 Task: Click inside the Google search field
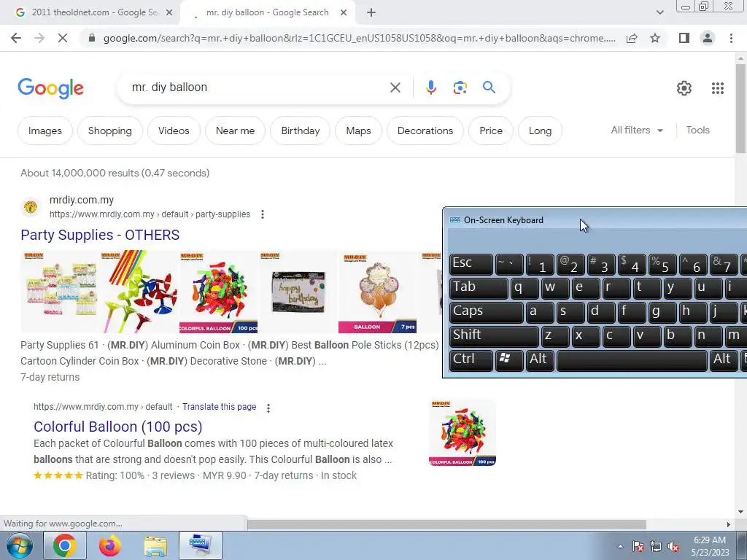[x=258, y=87]
